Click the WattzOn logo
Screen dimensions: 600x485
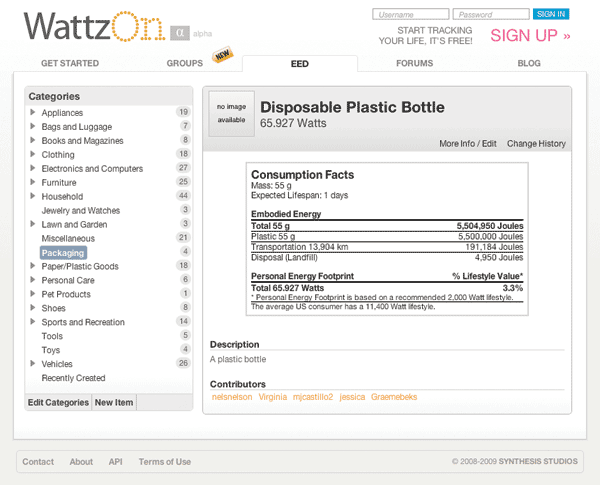click(95, 27)
